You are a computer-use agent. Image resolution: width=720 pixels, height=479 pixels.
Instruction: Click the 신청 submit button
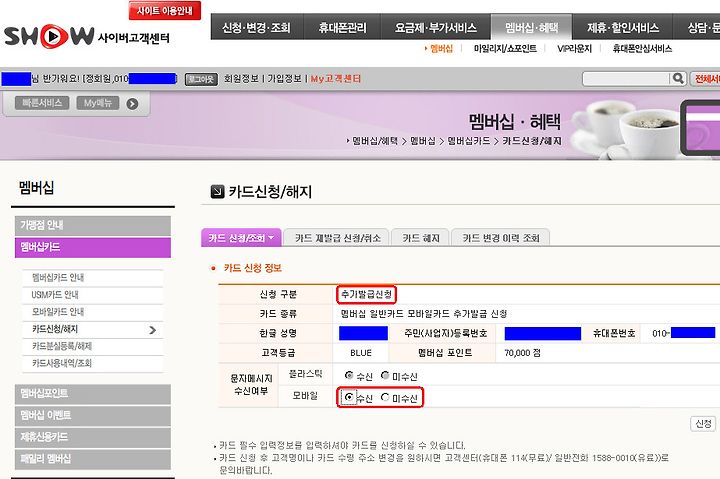(703, 423)
